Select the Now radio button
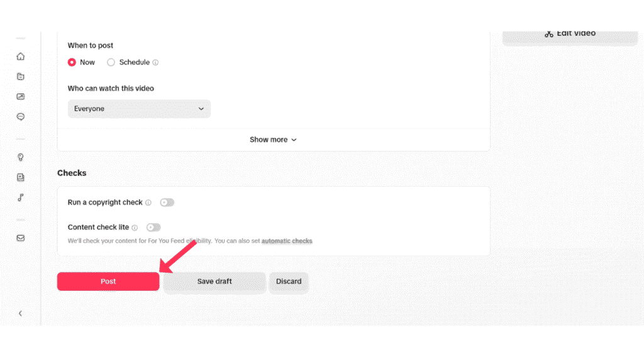 (x=72, y=62)
